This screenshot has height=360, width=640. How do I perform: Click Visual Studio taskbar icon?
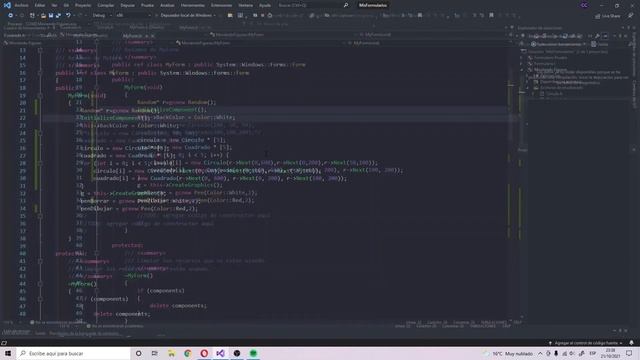[x=220, y=353]
